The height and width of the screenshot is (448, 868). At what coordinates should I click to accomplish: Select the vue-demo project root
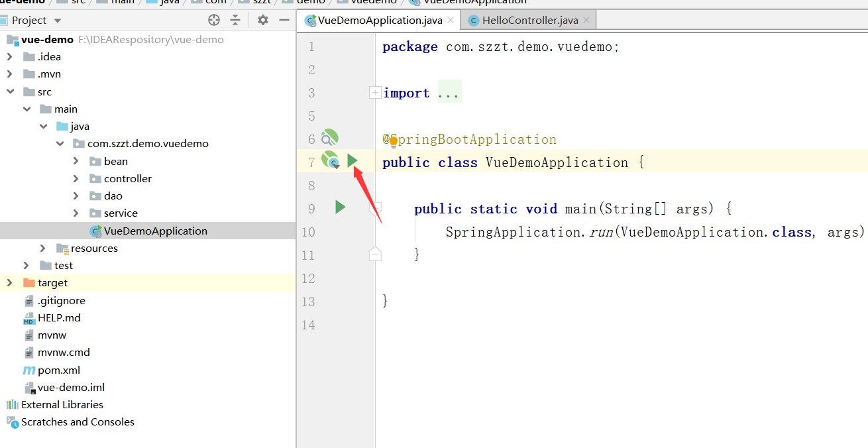[x=47, y=40]
